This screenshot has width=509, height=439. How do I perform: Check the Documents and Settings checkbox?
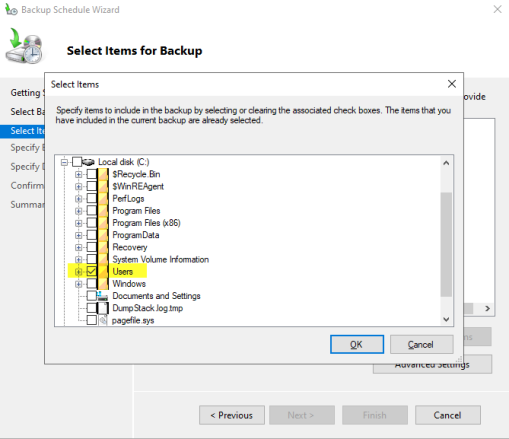coord(92,296)
